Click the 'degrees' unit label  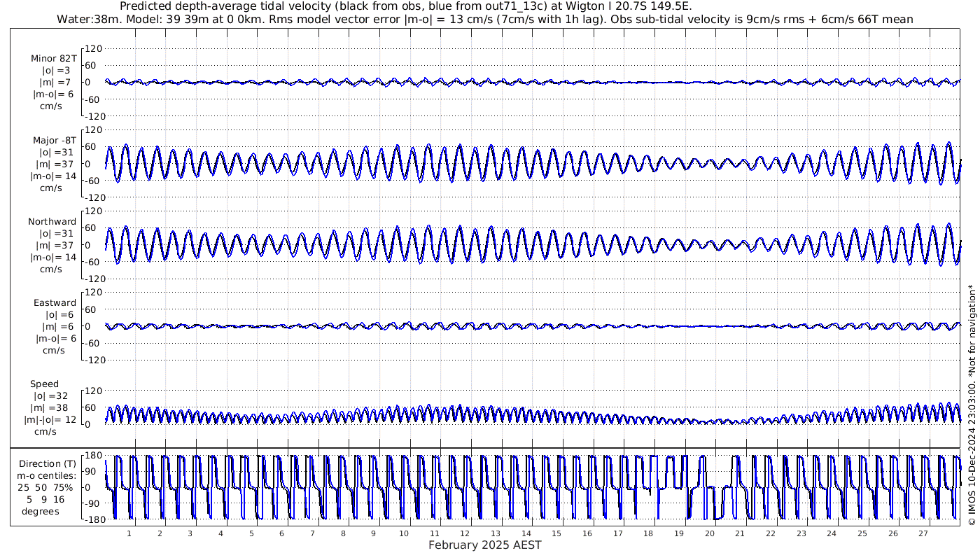[x=41, y=511]
